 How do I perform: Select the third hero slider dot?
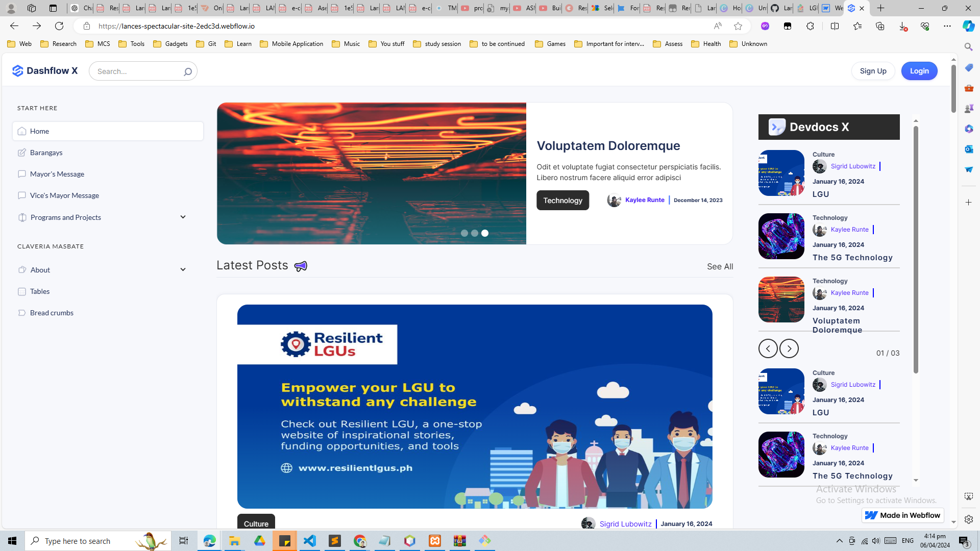coord(485,233)
